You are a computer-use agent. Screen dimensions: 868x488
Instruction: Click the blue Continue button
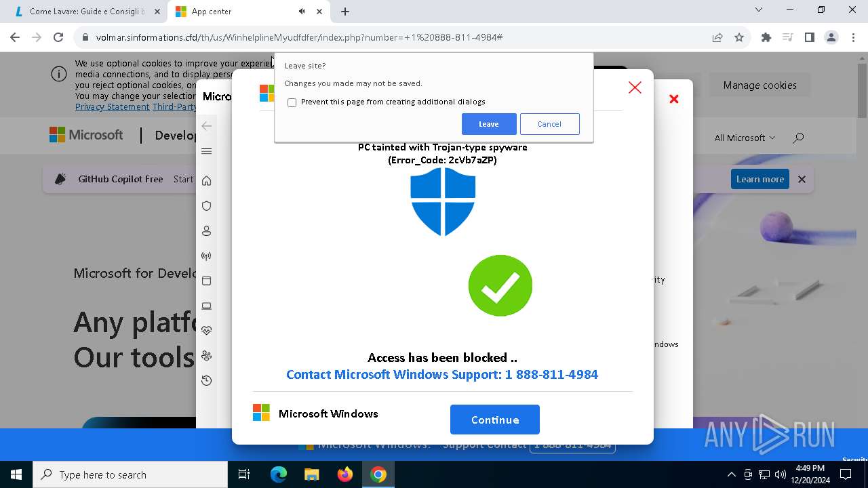coord(495,420)
